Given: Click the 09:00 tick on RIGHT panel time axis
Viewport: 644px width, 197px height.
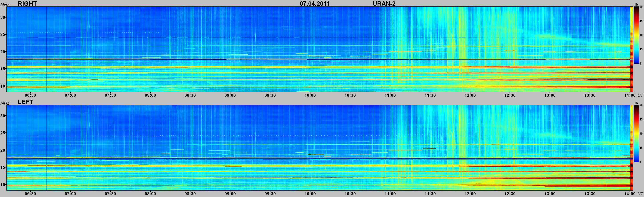Looking at the screenshot, I should click(x=230, y=95).
